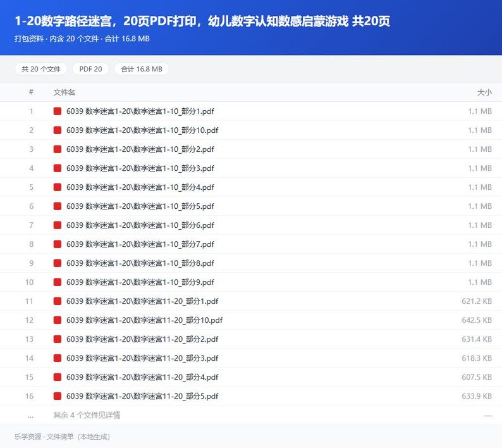Select file name 数字迷宫1-10_部分7.pdf
Image resolution: width=502 pixels, height=448 pixels.
[x=140, y=244]
